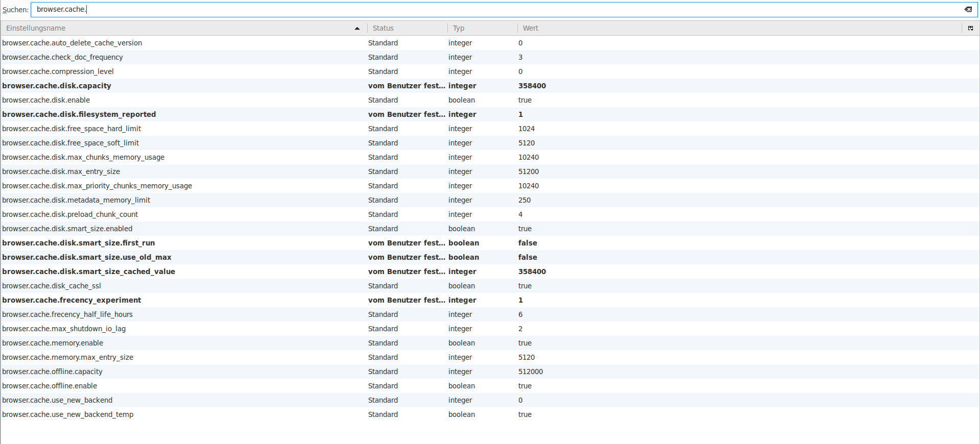
Task: Sort by the Status column header
Action: tap(407, 28)
